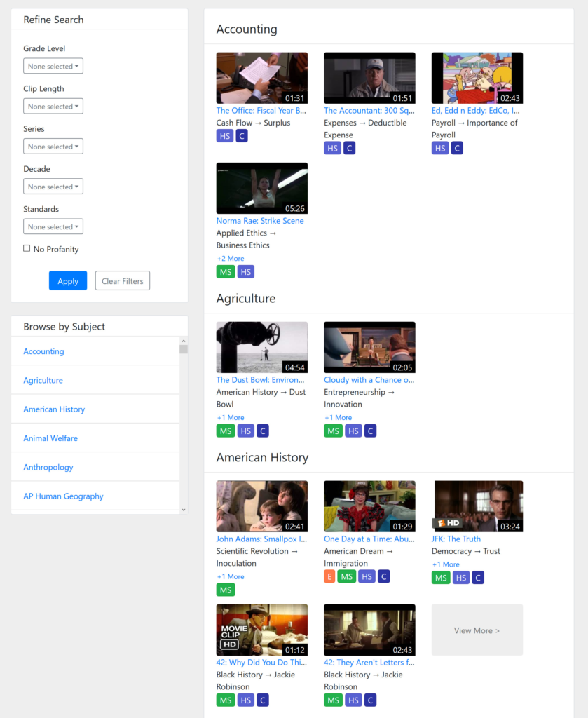Click 42: Why Did You Do title link
Screen dimensions: 588x718
coord(261,662)
